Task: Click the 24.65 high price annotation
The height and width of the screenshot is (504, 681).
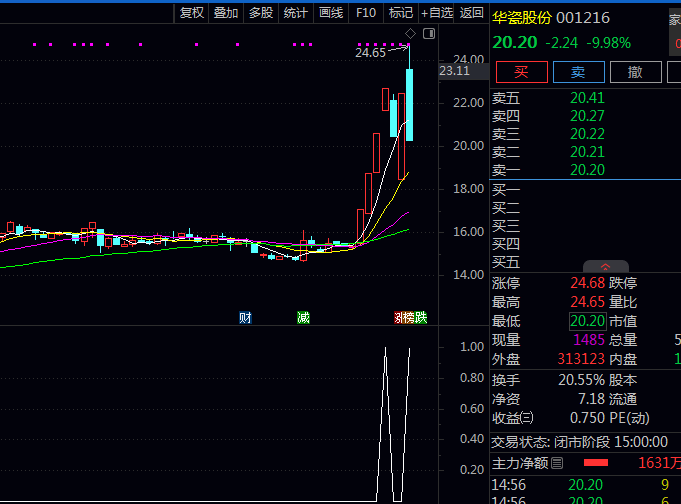Action: point(370,53)
